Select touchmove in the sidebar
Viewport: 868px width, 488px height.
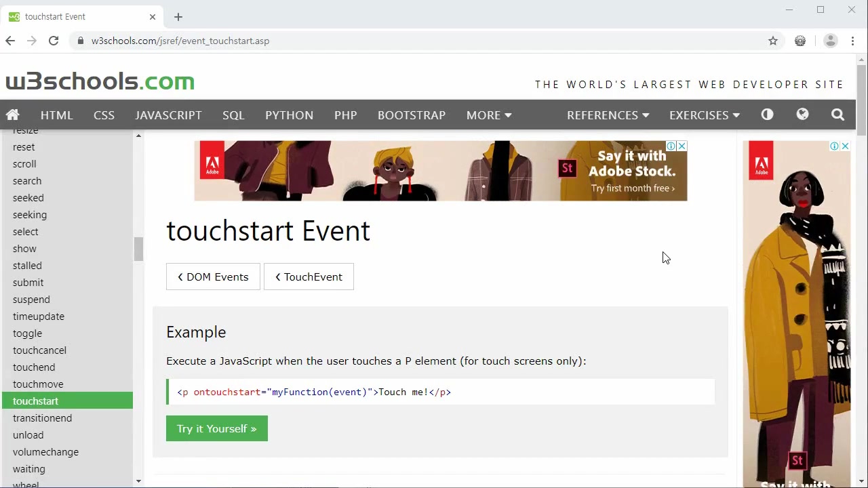tap(38, 384)
